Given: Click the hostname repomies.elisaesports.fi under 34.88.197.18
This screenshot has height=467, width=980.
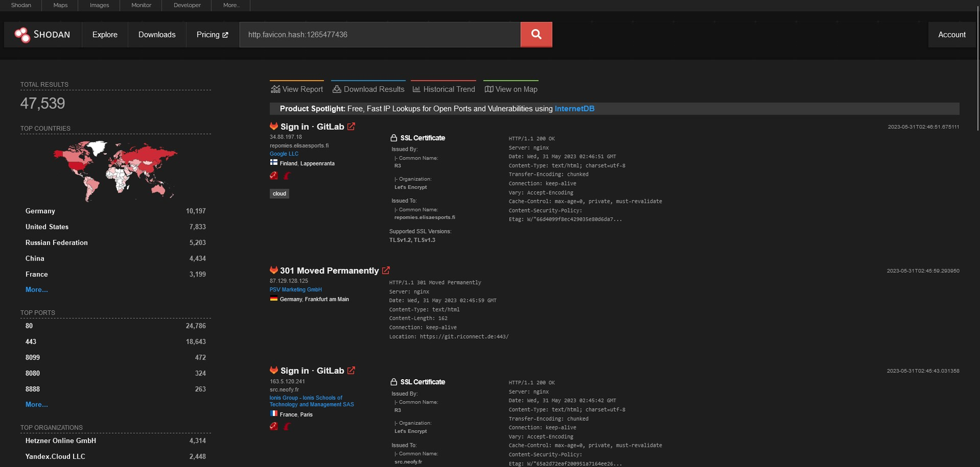Looking at the screenshot, I should 299,145.
